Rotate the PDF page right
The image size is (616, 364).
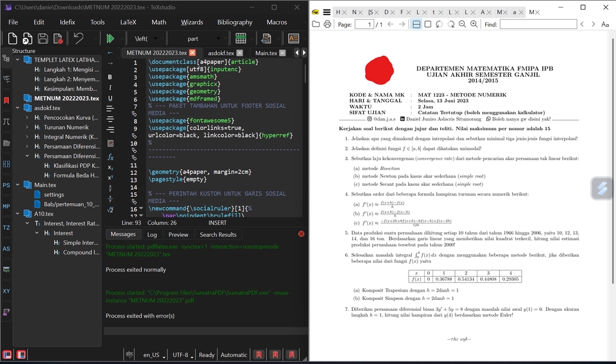coord(451,24)
